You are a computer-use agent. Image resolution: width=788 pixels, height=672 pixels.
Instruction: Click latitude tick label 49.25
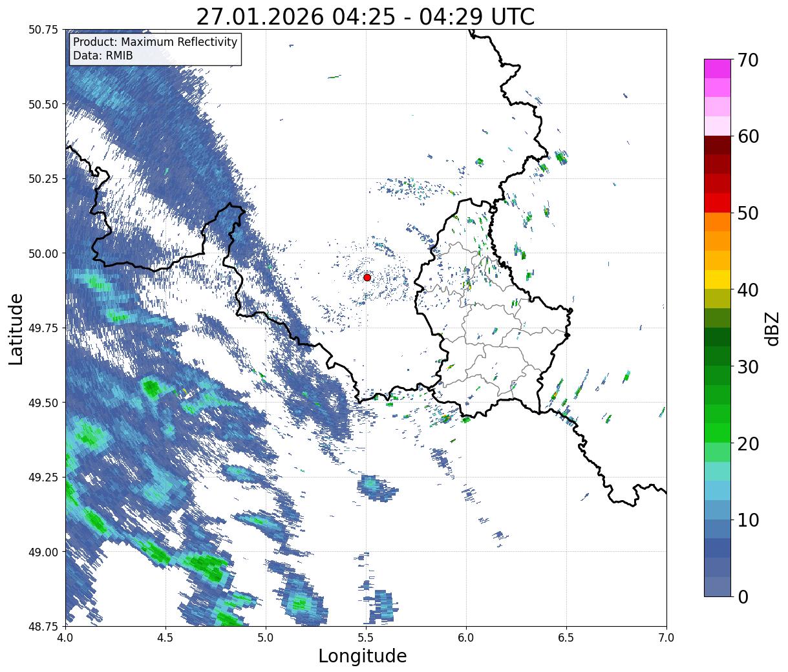pyautogui.click(x=43, y=477)
